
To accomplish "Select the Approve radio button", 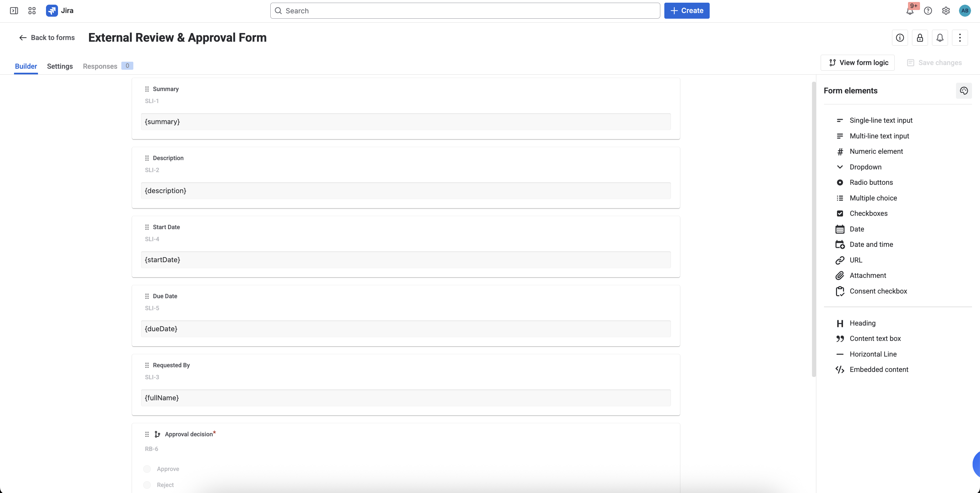I will pyautogui.click(x=147, y=469).
